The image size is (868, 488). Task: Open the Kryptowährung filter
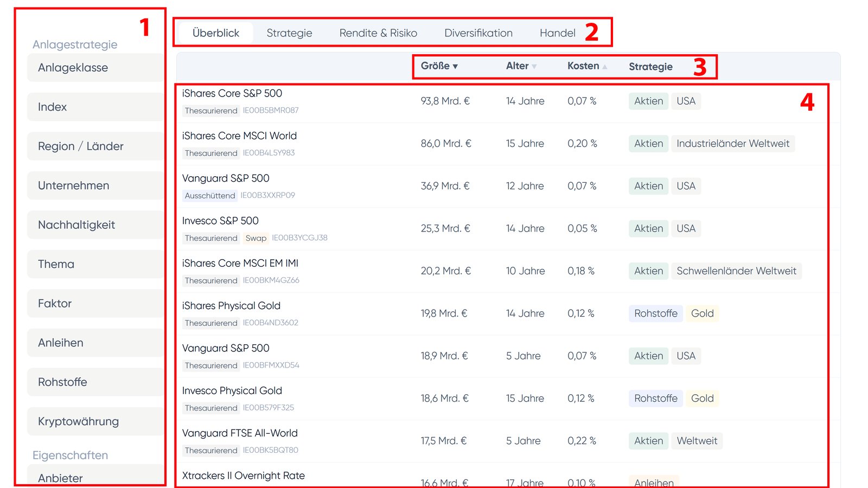[x=78, y=421]
